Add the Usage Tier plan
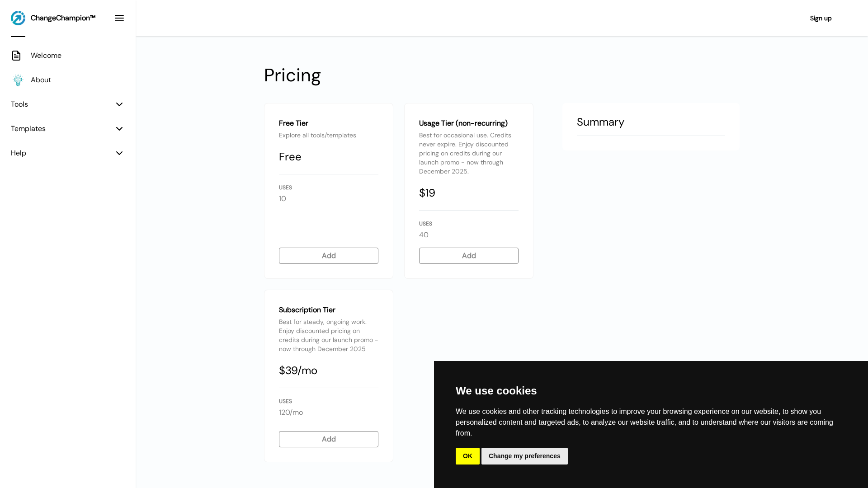This screenshot has width=868, height=488. [x=469, y=256]
